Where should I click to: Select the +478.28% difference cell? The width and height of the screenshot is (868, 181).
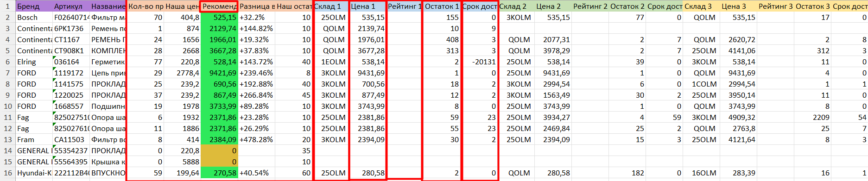click(x=256, y=140)
